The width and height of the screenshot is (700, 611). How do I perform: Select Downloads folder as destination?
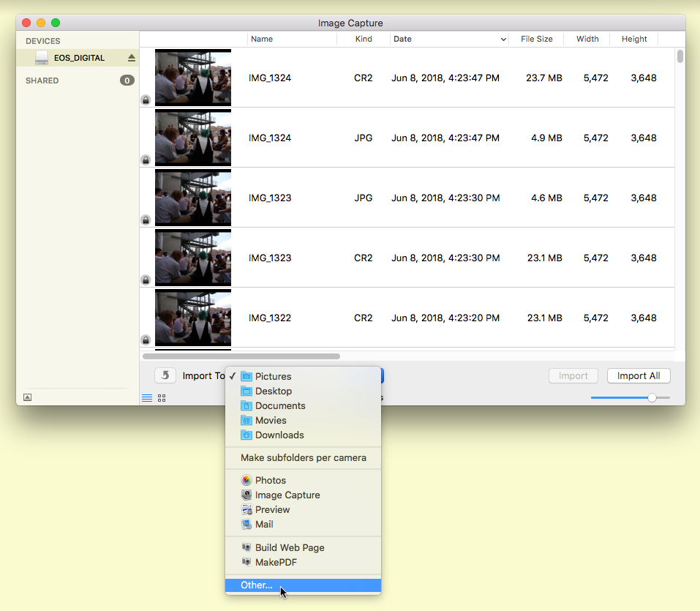[x=279, y=435]
